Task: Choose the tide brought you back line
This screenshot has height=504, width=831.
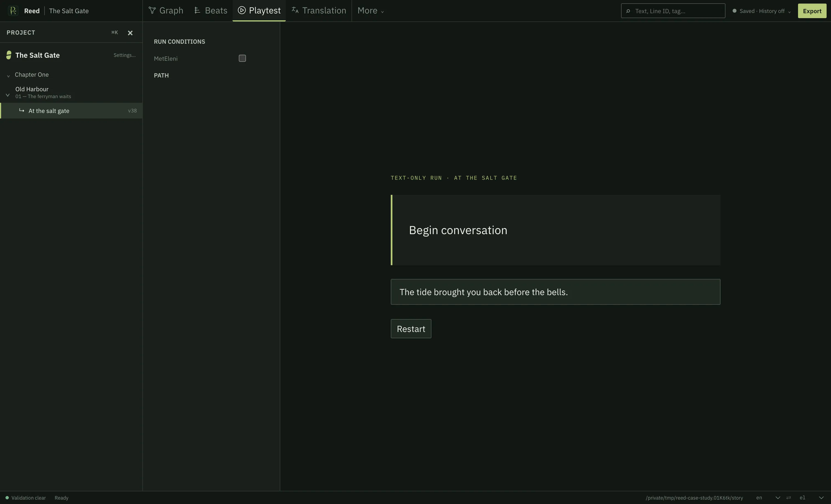Action: point(555,292)
